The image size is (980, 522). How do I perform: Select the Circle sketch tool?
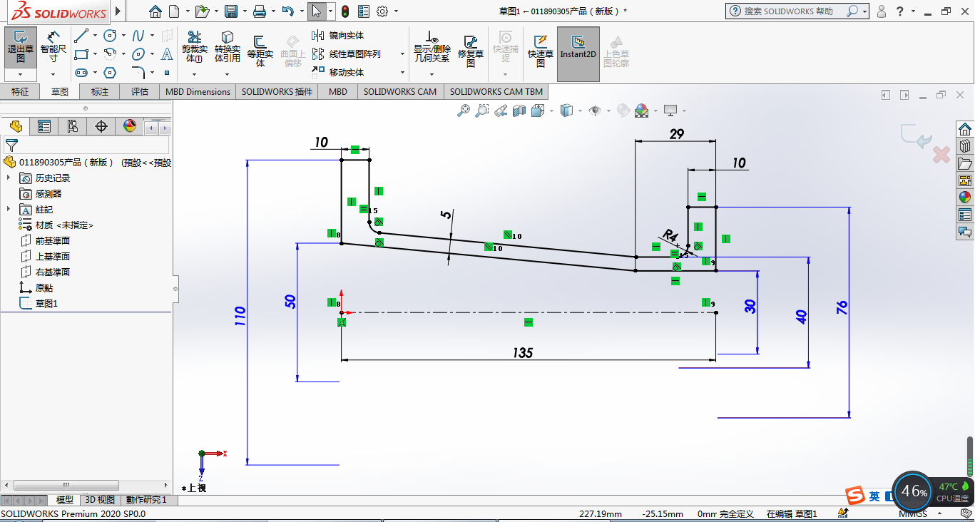110,36
